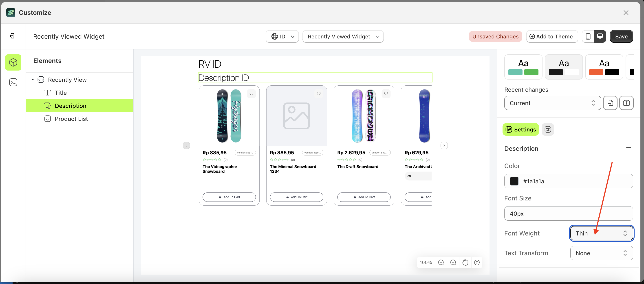The width and height of the screenshot is (644, 284).
Task: Click the import changes icon beside Recent changes
Action: 611,103
